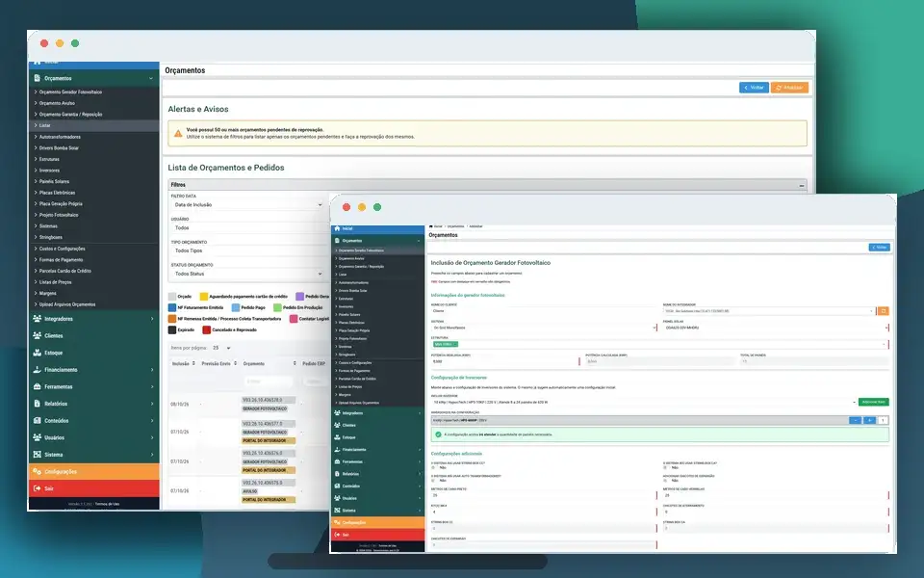Click the Configurações gears icon in the back window

pyautogui.click(x=38, y=471)
